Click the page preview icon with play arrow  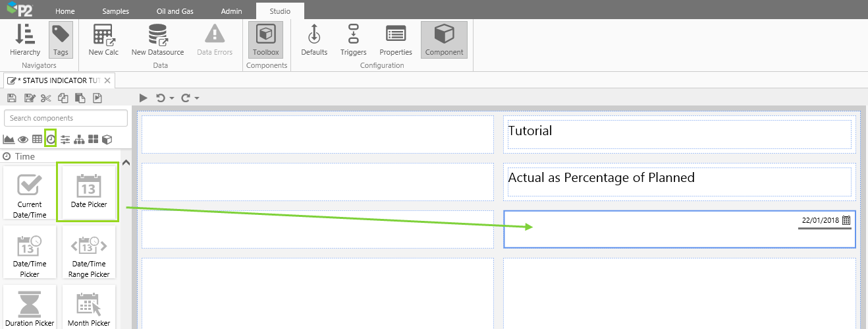pyautogui.click(x=97, y=98)
